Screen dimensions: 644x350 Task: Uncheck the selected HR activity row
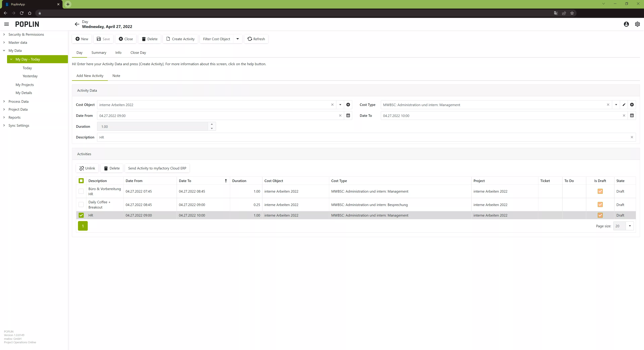81,215
